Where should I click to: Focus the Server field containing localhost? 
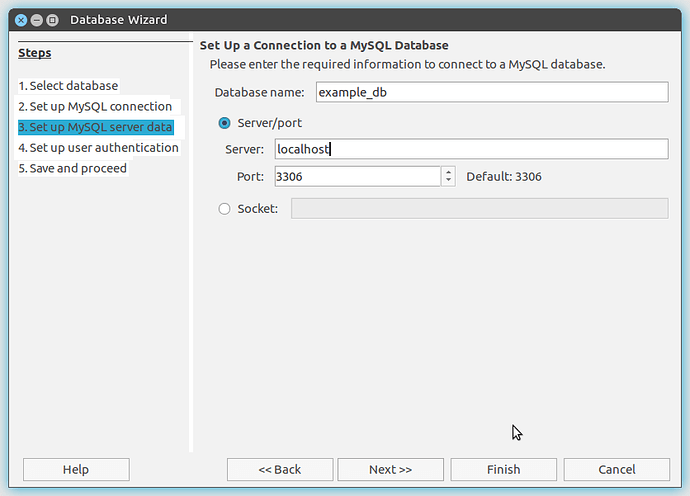tap(470, 149)
